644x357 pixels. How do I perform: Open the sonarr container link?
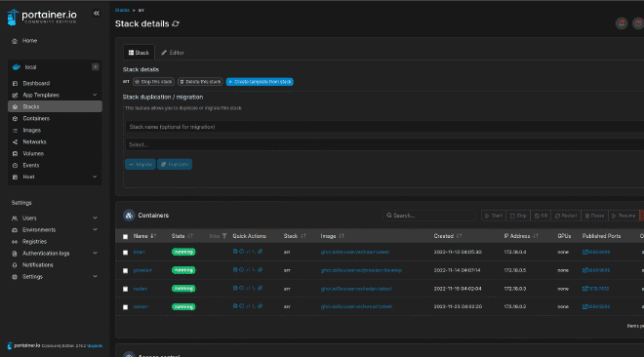pos(141,306)
